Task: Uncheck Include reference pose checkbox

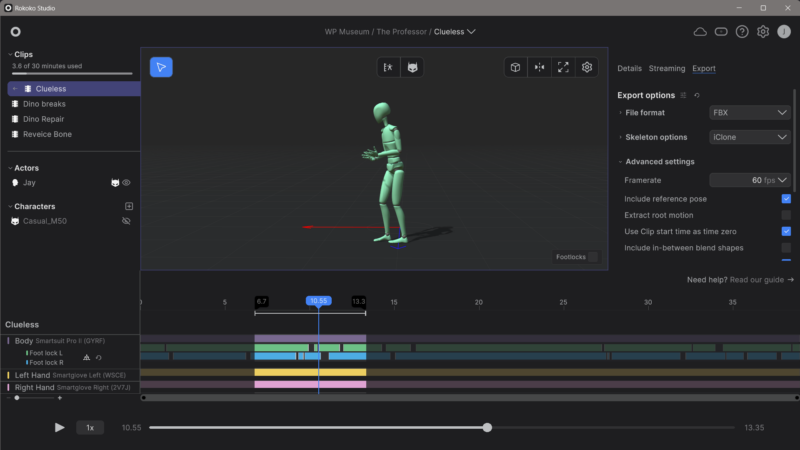Action: pyautogui.click(x=786, y=199)
